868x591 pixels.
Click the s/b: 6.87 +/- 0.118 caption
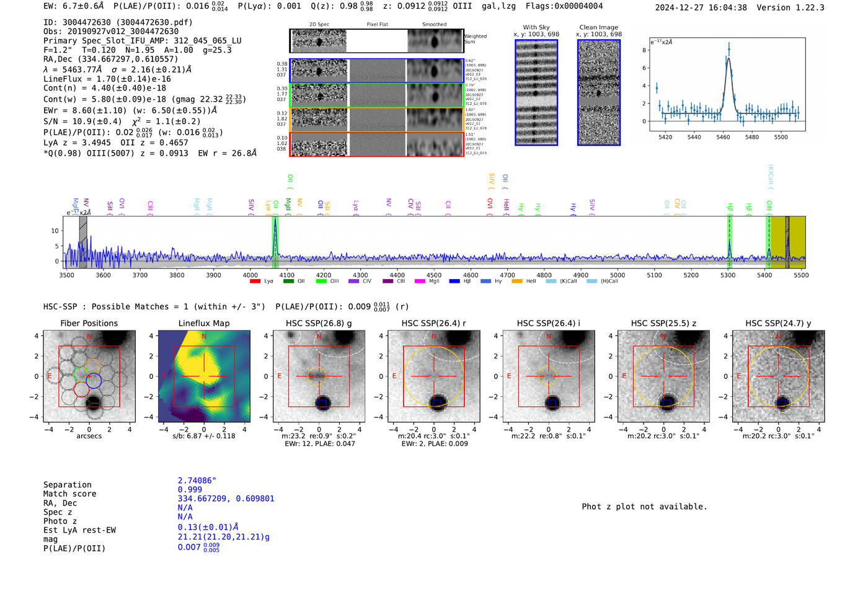click(x=203, y=436)
